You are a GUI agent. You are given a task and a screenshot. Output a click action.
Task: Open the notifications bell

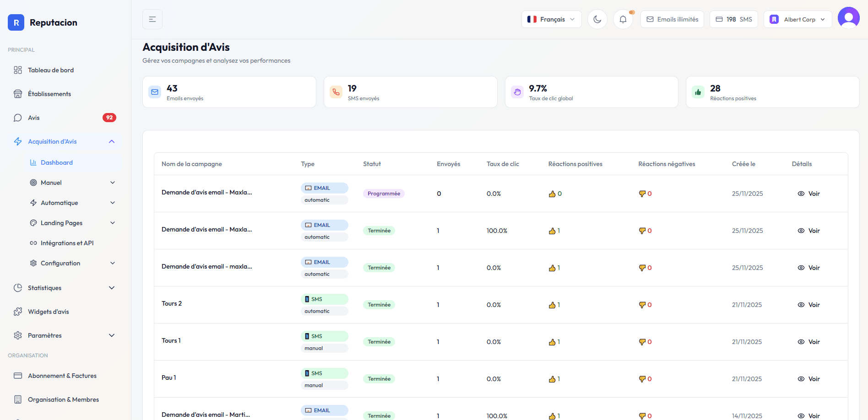click(623, 19)
